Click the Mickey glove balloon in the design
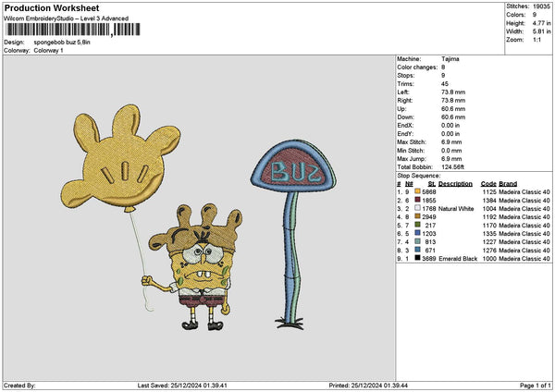The height and width of the screenshot is (392, 555). [x=120, y=158]
